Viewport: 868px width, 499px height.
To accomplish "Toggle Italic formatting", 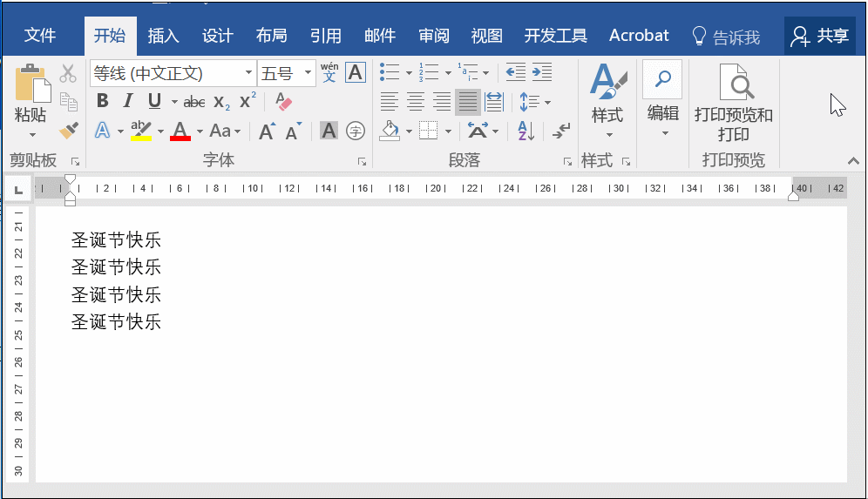I will pos(128,101).
